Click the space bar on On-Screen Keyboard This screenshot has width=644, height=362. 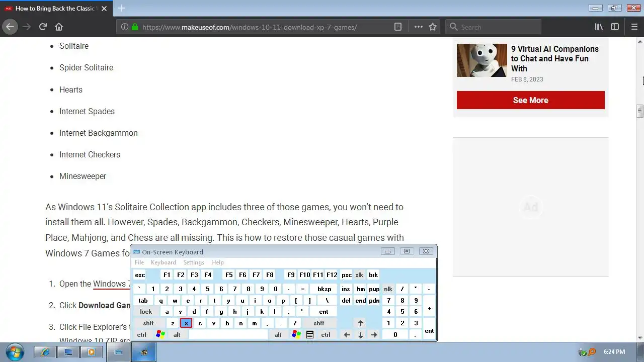[x=228, y=335]
